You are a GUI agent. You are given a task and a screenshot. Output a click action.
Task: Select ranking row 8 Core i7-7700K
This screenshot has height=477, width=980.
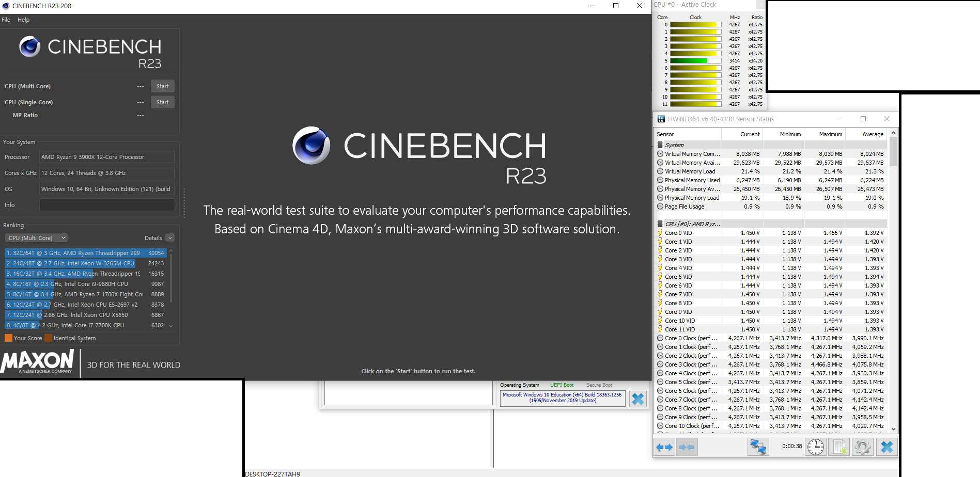pyautogui.click(x=85, y=325)
